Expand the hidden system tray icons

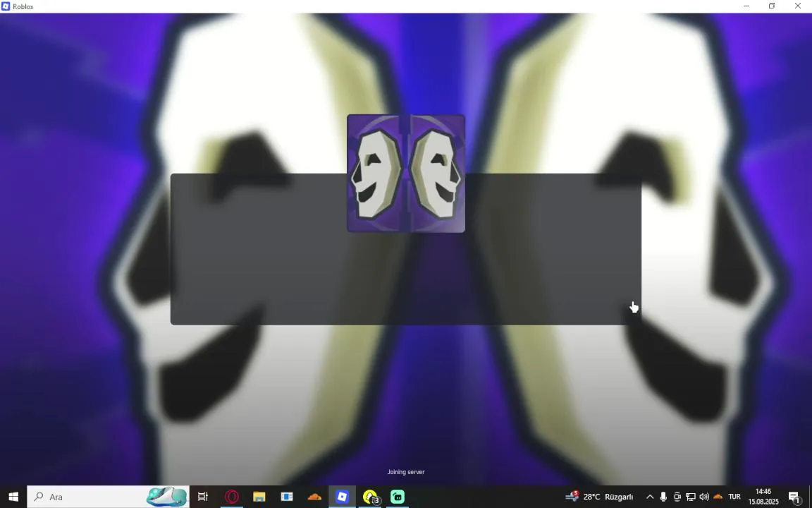(649, 497)
